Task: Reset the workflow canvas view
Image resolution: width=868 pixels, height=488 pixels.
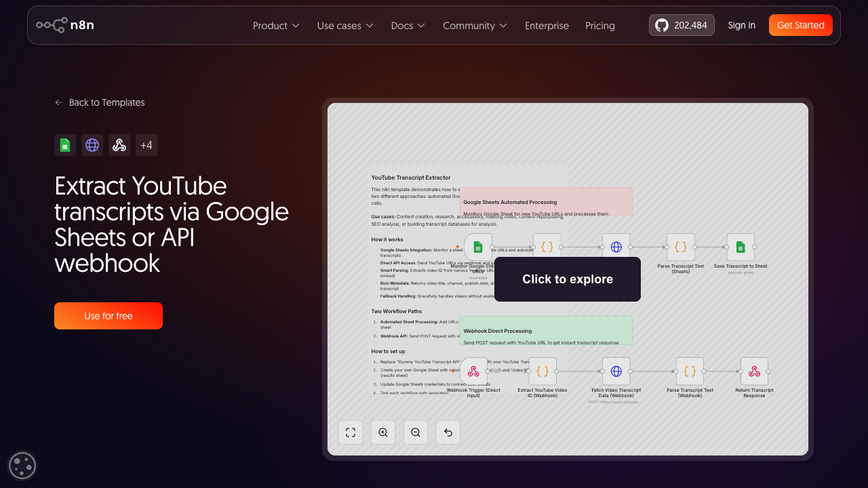Action: (x=448, y=432)
